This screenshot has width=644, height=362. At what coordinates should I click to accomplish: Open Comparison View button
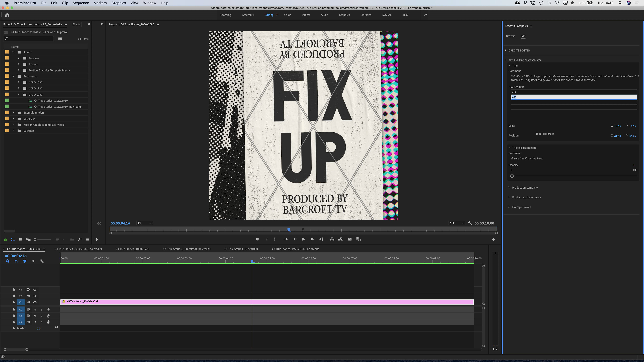point(358,239)
